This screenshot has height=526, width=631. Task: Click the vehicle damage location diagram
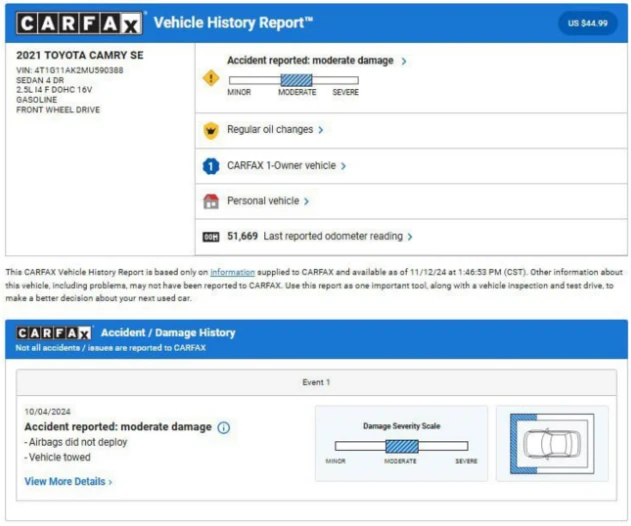552,443
